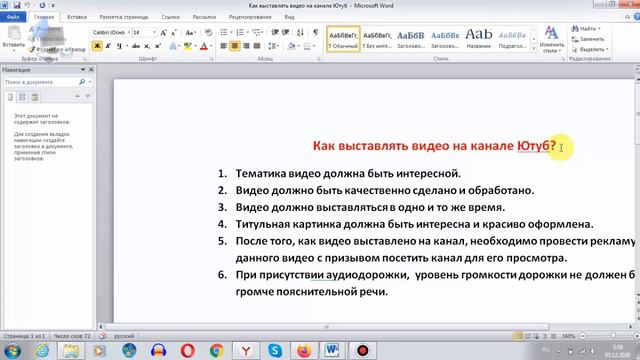Toggle Subscript formatting
The image size is (640, 360).
click(147, 46)
